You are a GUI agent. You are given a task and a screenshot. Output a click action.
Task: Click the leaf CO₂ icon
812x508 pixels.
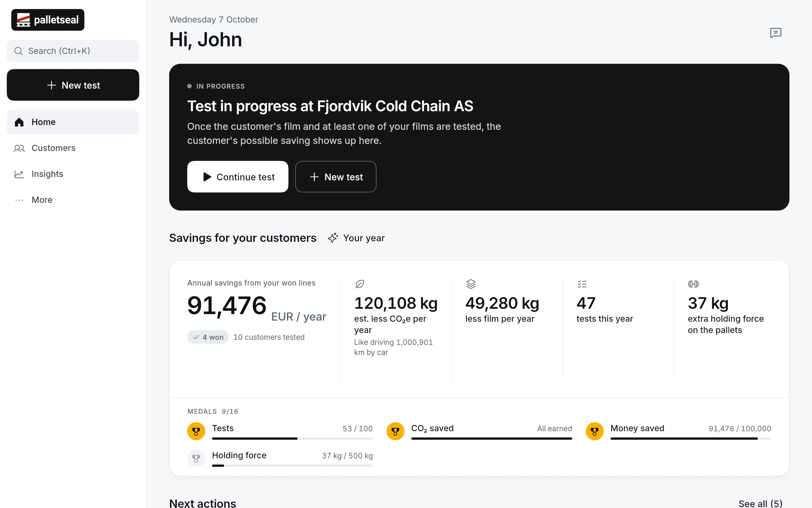(360, 284)
